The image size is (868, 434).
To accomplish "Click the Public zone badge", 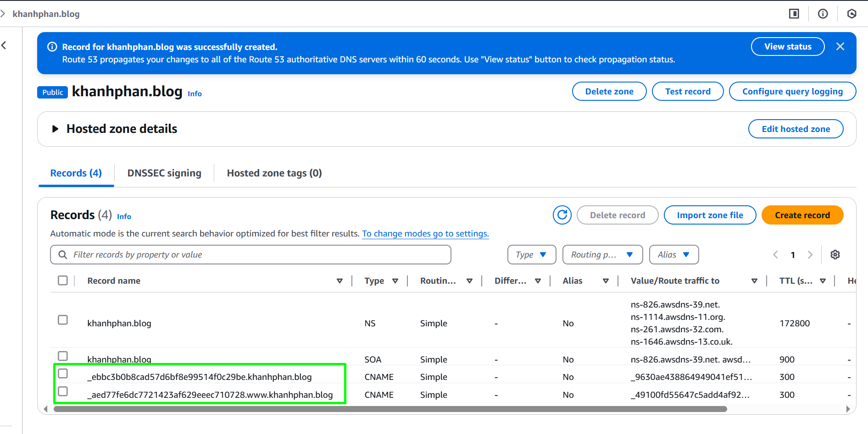I will pyautogui.click(x=52, y=92).
